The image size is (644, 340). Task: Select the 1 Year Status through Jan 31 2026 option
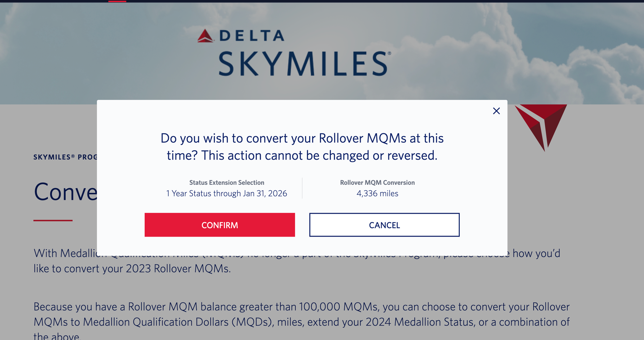click(226, 193)
